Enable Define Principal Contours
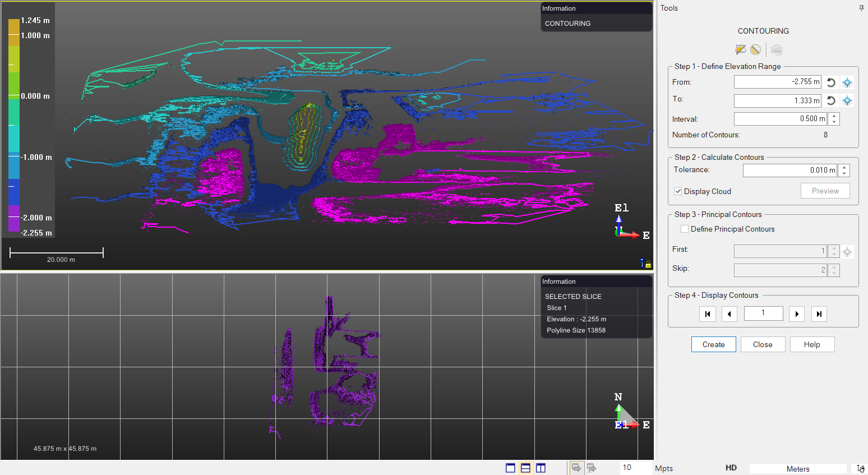The image size is (868, 475). tap(684, 229)
